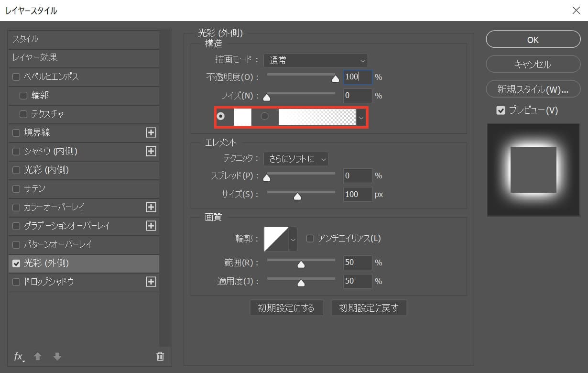Select レイヤー効果 in the left list
The image size is (588, 373).
click(84, 58)
